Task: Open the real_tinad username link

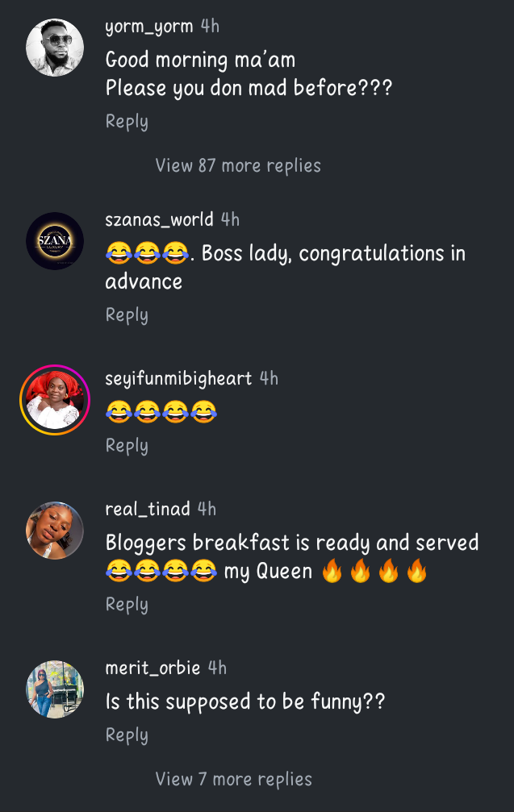Action: [x=148, y=509]
